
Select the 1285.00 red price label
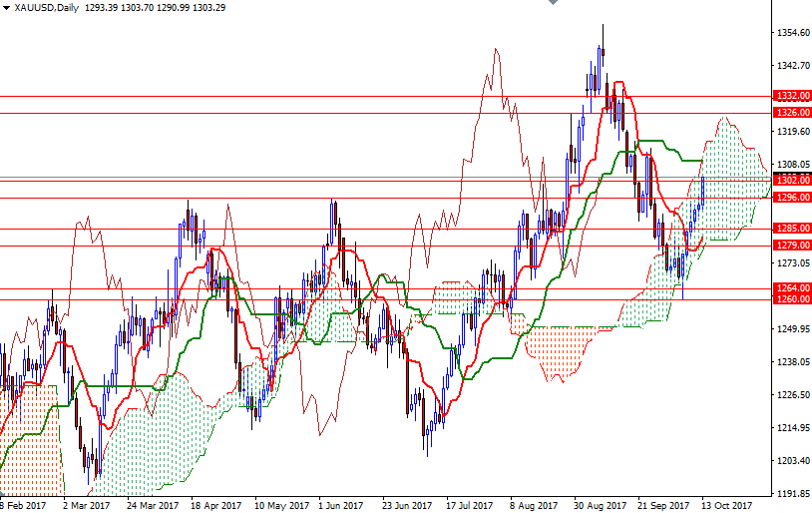(792, 229)
